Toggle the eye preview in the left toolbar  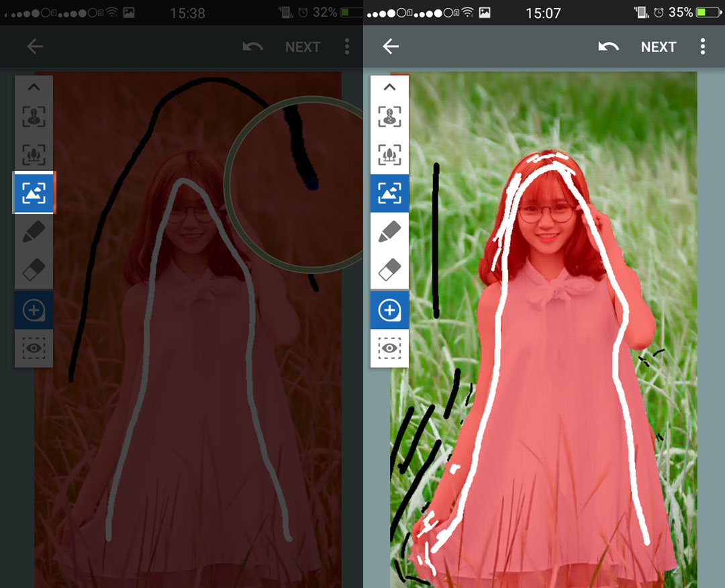34,348
